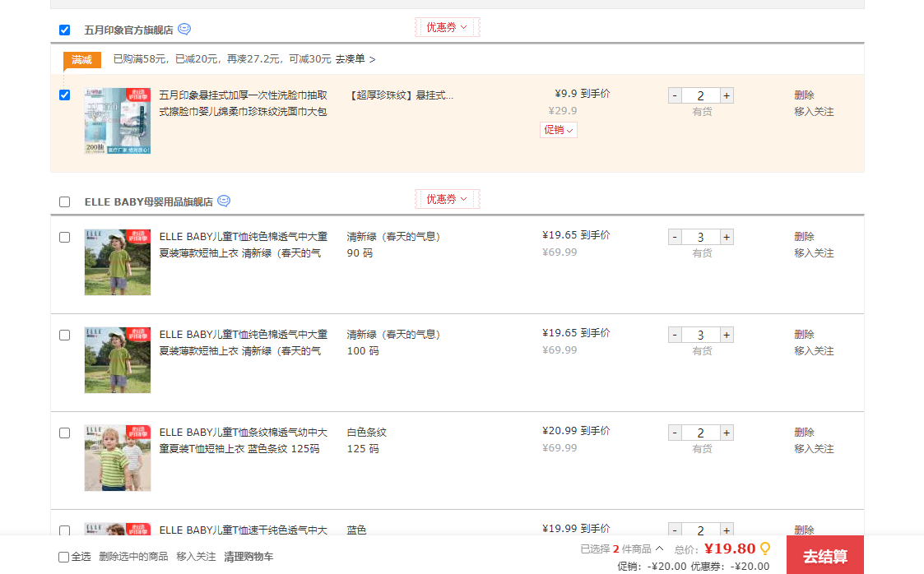Open chat with ELLE BABY母婴用品旗舰店 service
The image size is (924, 574).
click(224, 201)
